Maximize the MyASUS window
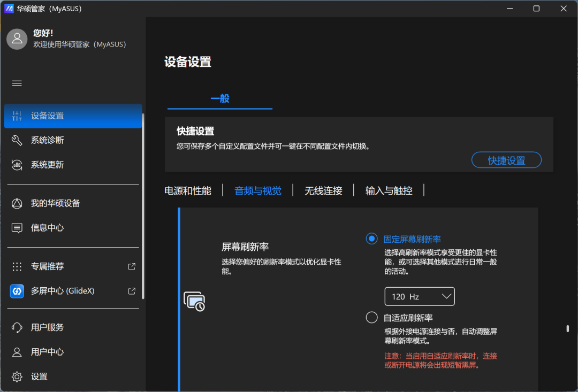The image size is (578, 392). point(537,9)
